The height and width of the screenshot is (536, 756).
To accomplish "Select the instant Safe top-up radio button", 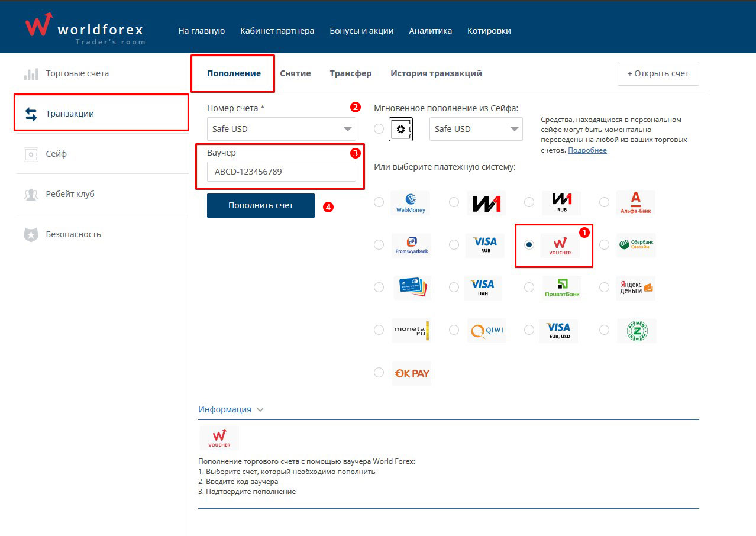I will click(x=379, y=129).
